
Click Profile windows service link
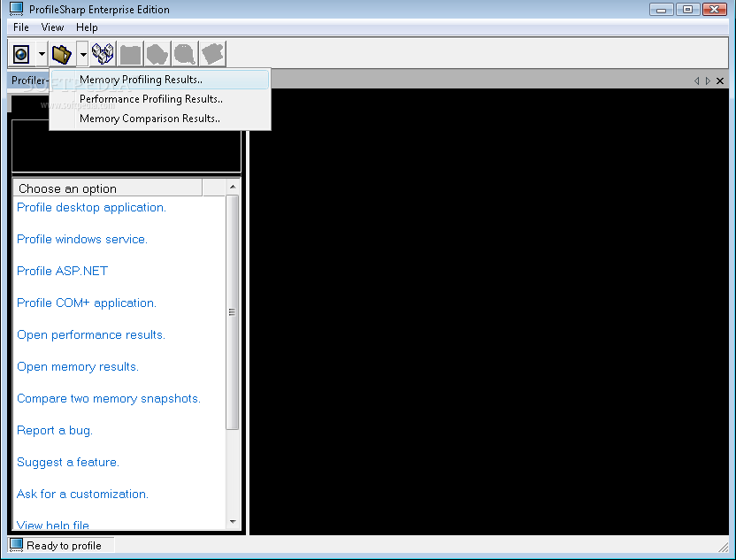82,240
